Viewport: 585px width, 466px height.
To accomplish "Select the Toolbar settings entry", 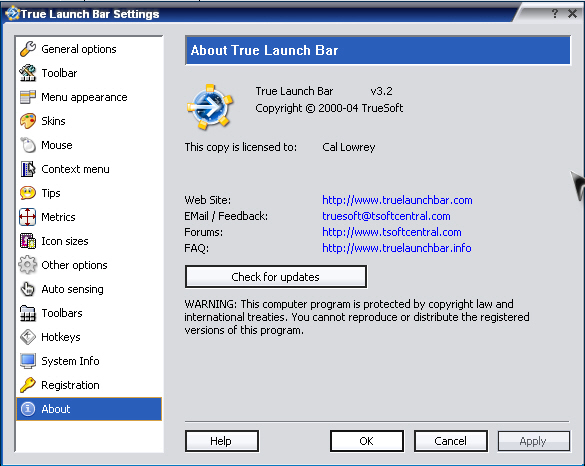I will pyautogui.click(x=89, y=73).
